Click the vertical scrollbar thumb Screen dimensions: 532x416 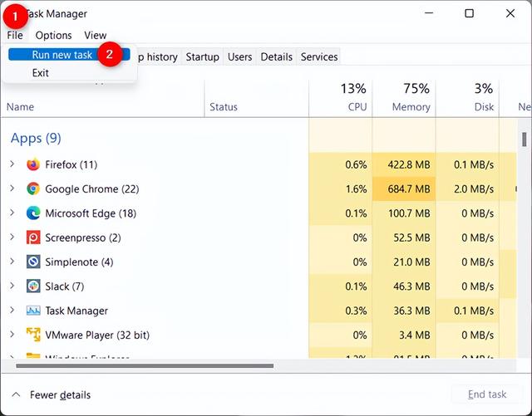525,139
